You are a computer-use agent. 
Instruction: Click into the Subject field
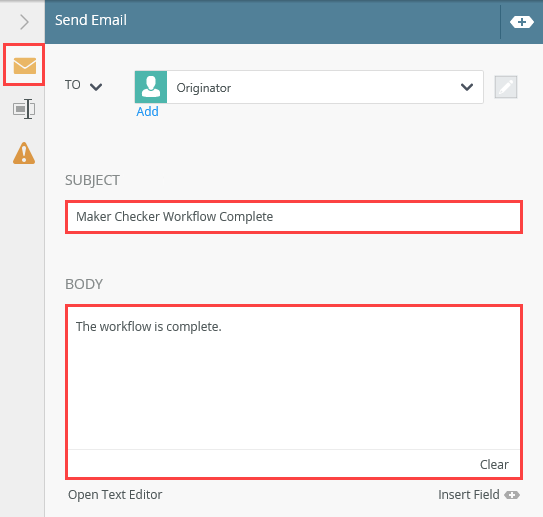(x=294, y=217)
